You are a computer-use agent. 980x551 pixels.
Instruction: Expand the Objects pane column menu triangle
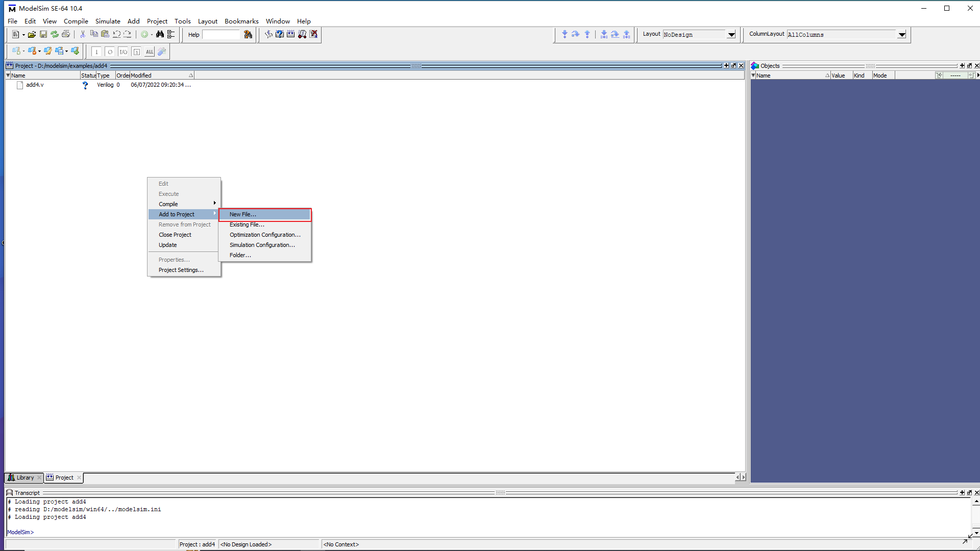point(753,75)
